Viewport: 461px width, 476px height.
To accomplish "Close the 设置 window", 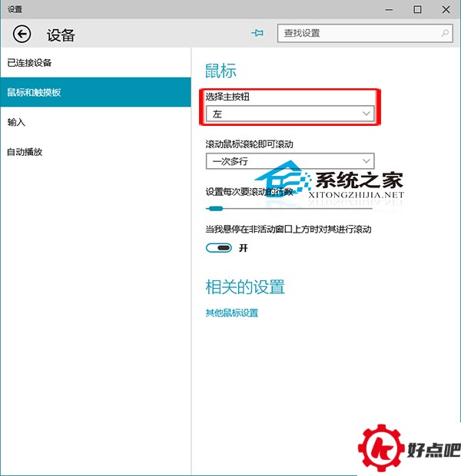I will pyautogui.click(x=446, y=10).
